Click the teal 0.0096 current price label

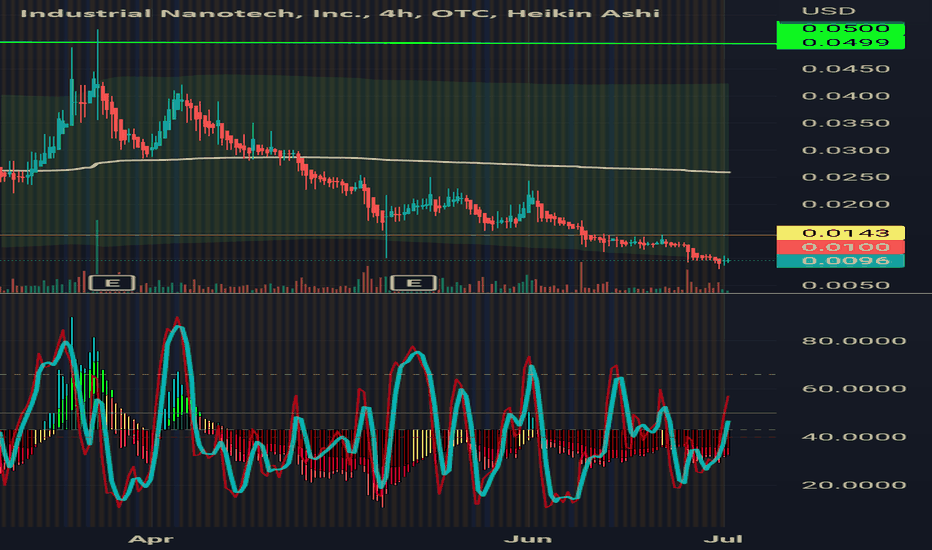coord(840,260)
